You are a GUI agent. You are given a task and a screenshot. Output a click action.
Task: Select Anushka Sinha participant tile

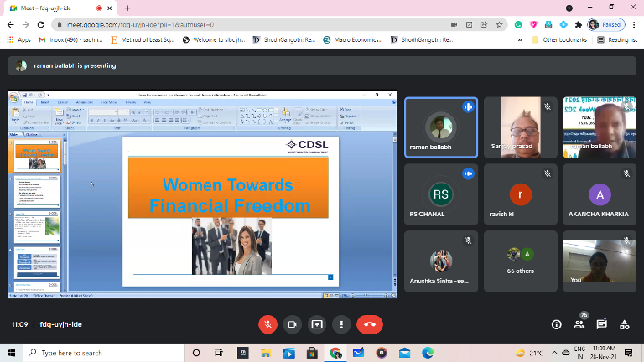(441, 261)
